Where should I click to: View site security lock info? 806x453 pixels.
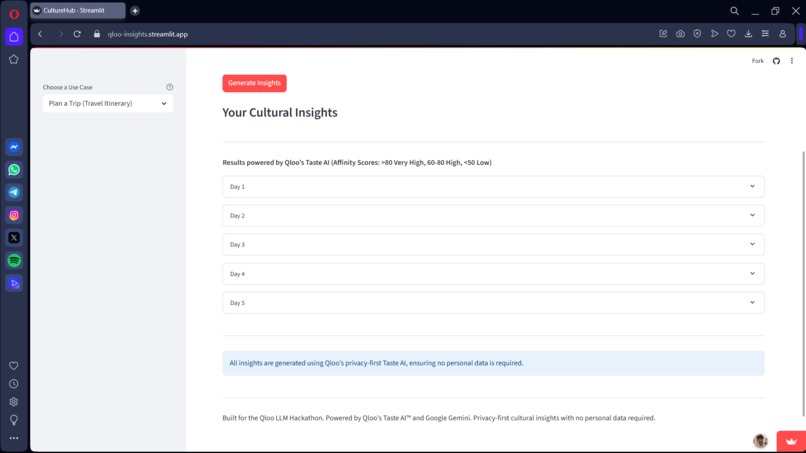point(97,34)
